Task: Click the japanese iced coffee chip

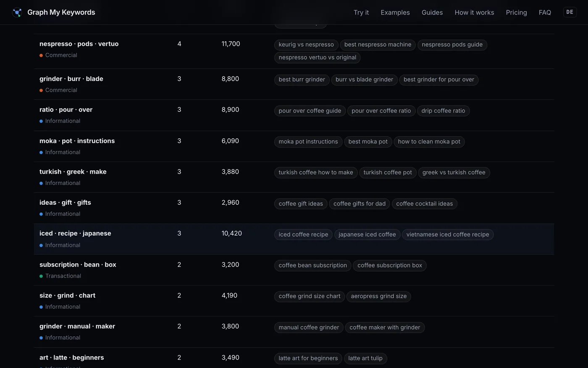Action: (x=367, y=235)
